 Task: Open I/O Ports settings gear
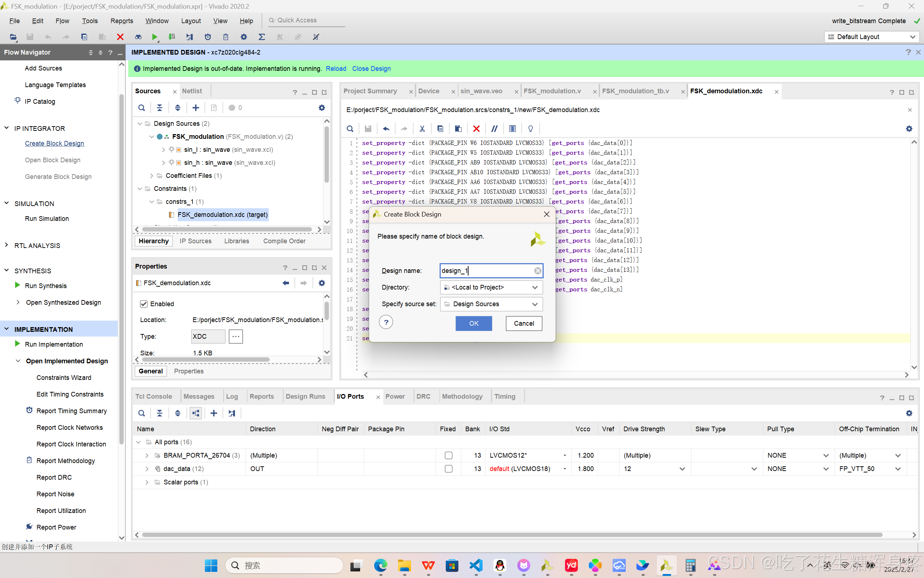[909, 413]
